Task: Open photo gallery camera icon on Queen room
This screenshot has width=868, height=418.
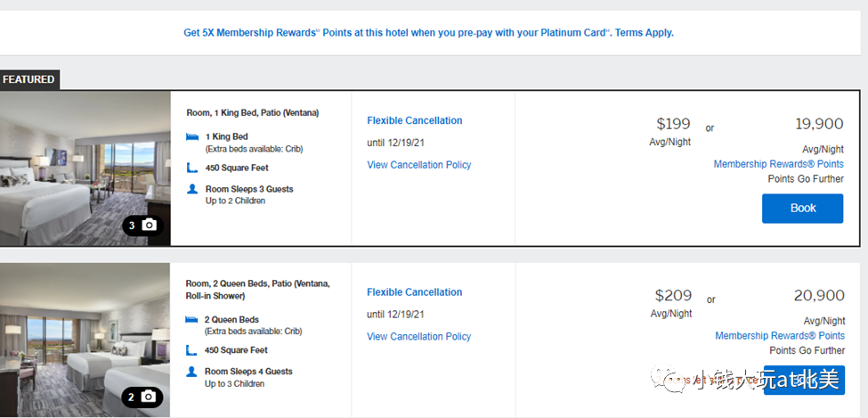Action: [x=149, y=397]
